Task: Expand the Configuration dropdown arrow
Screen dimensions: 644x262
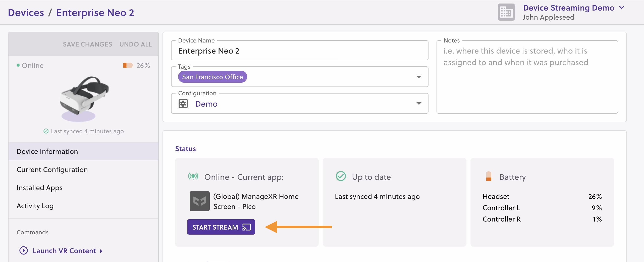Action: (x=419, y=104)
